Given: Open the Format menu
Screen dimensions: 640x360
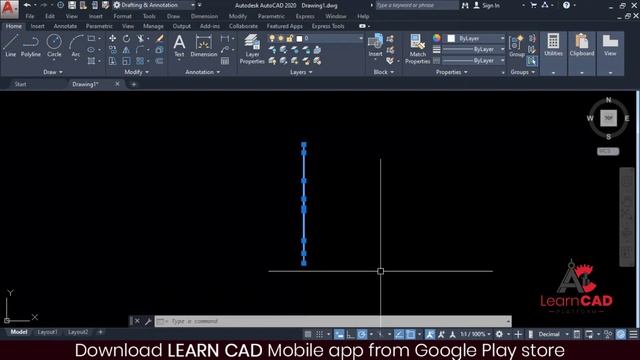Looking at the screenshot, I should pos(122,16).
